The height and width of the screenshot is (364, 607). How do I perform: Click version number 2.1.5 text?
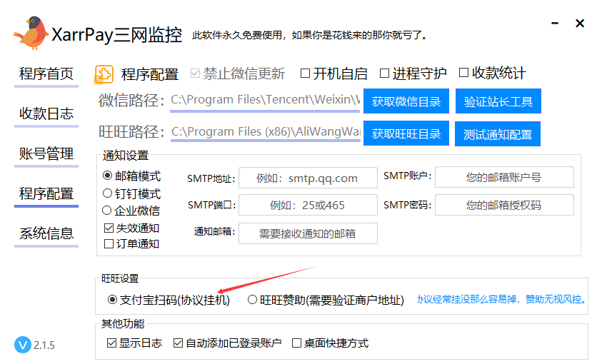pos(44,345)
